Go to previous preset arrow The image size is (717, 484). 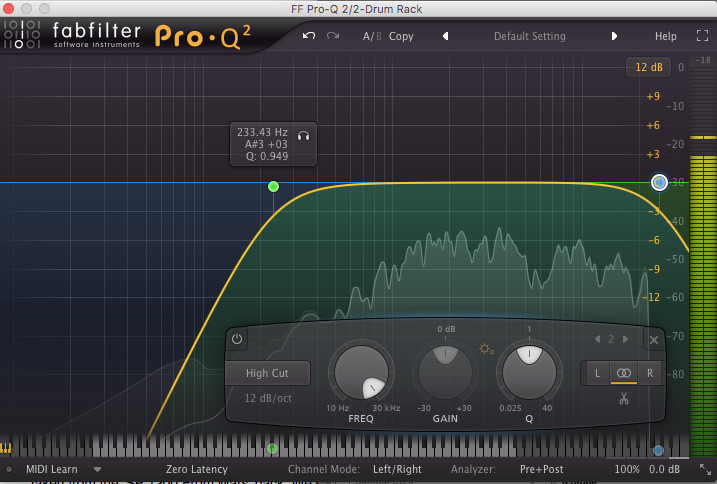click(445, 36)
